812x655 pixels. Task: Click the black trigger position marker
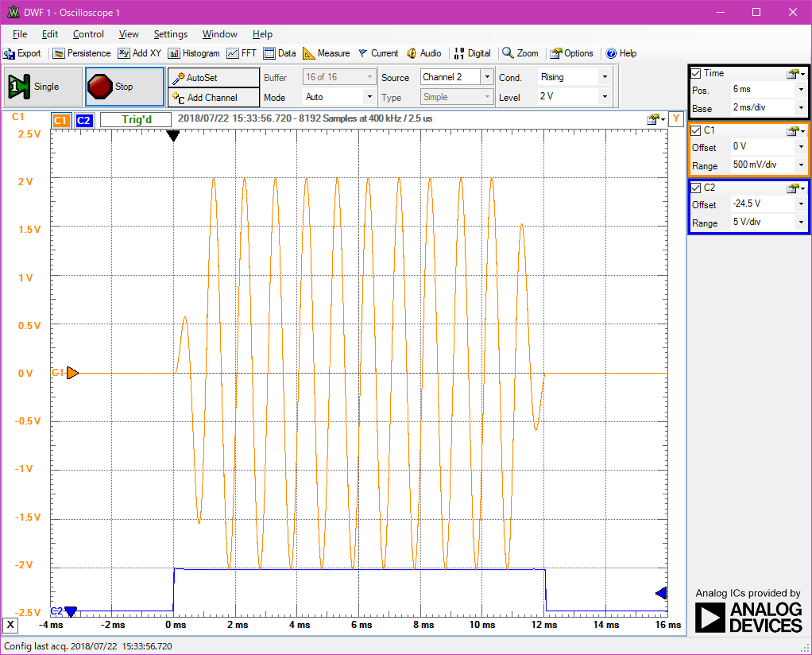click(x=173, y=136)
